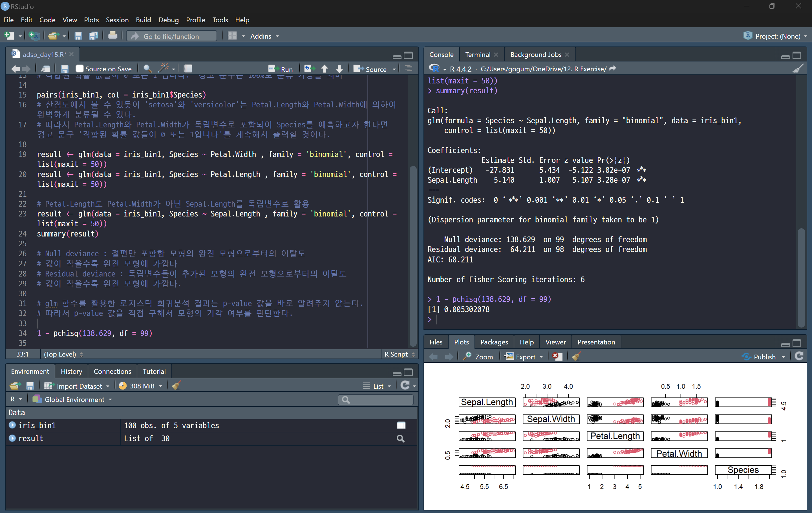Open code tools magic wand

tap(164, 69)
